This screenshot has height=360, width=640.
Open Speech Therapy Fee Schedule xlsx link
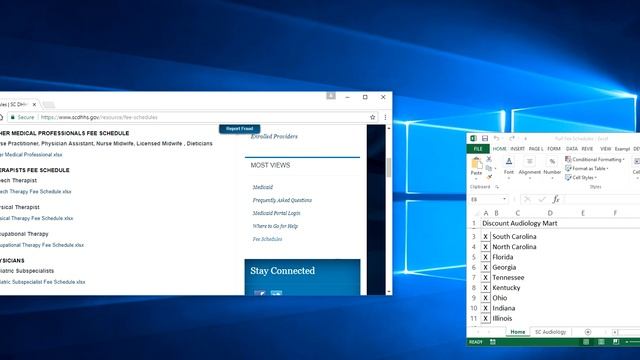pyautogui.click(x=36, y=191)
